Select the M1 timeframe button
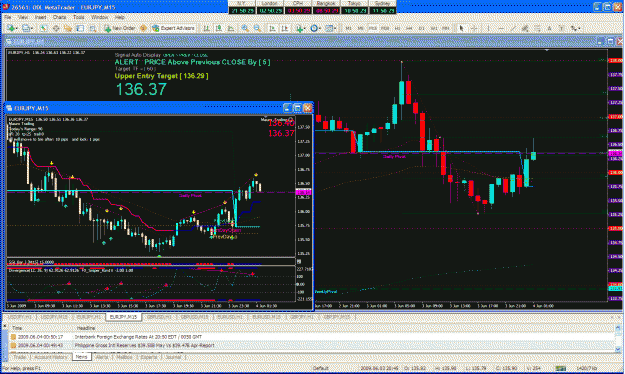This screenshot has height=374, width=625. (348, 28)
